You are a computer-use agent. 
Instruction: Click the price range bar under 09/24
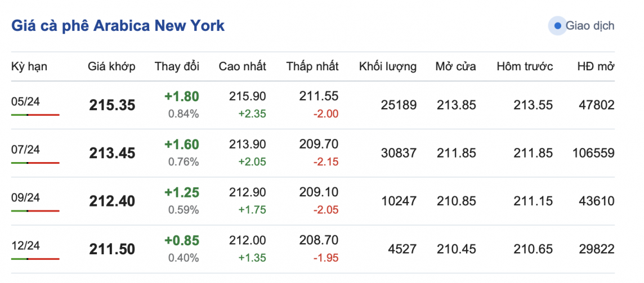tap(35, 211)
